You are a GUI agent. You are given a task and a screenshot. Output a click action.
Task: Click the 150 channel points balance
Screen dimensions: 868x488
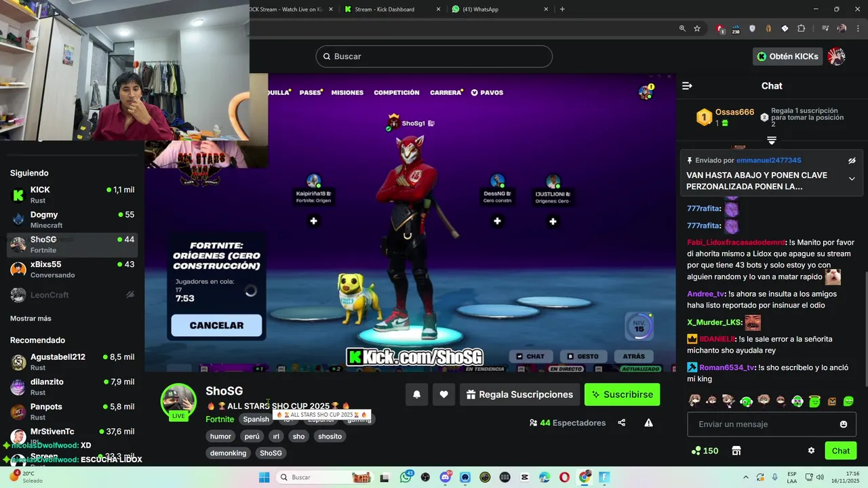coord(705,451)
